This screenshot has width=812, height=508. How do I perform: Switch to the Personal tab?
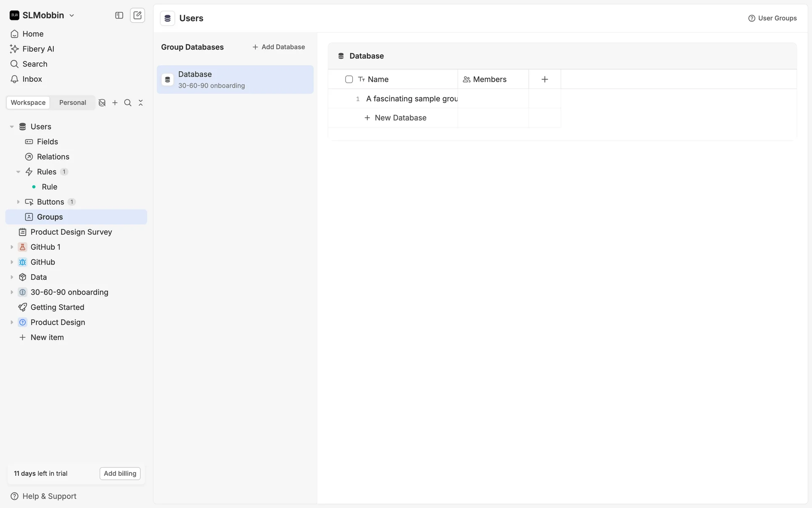pos(72,102)
